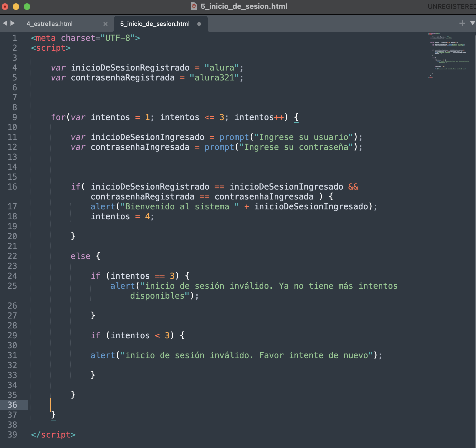Open the tab list dropdown arrow
Screen dimensions: 476x448
[x=473, y=23]
